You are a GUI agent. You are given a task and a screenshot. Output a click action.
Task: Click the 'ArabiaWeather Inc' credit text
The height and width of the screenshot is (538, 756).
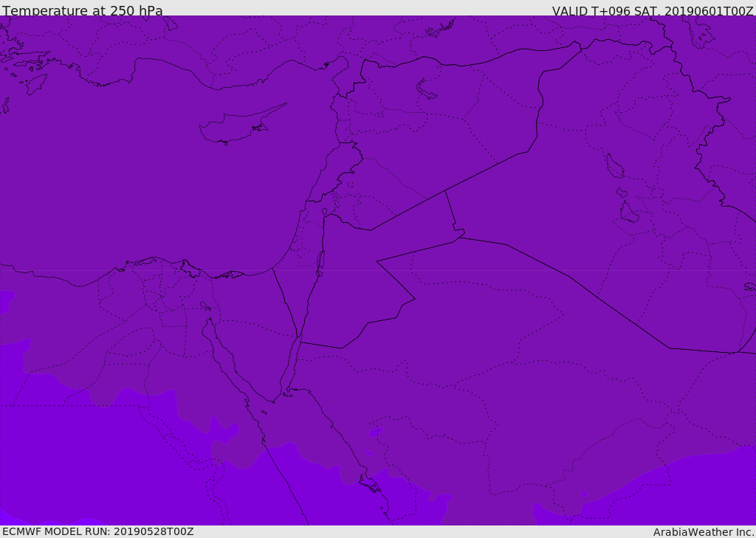click(x=703, y=532)
